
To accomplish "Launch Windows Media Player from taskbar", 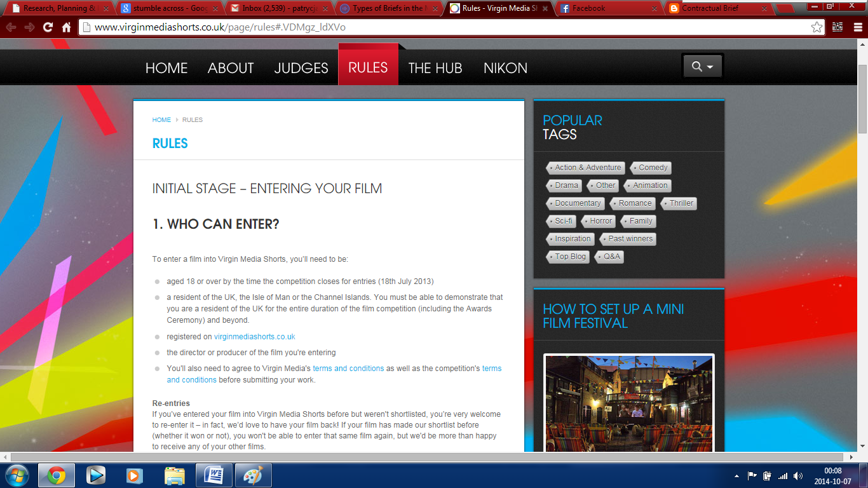I will (x=96, y=475).
